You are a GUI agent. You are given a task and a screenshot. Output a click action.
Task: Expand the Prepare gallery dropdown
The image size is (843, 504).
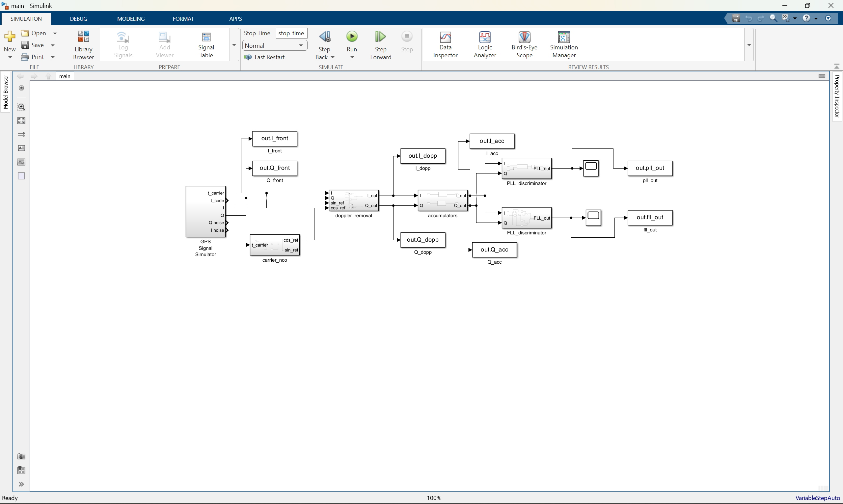[x=234, y=45]
